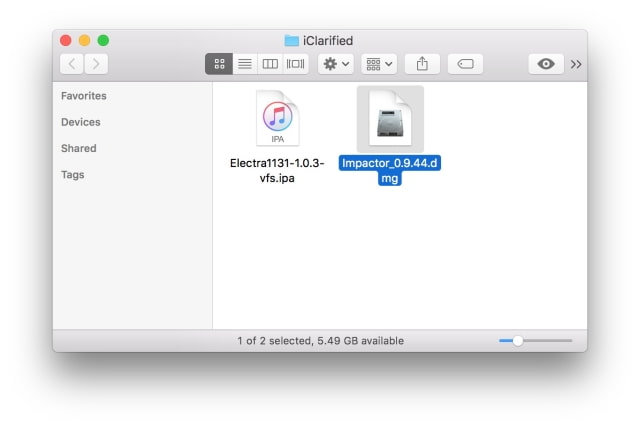
Task: Expand hidden toolbar items with the double chevron
Action: pos(576,64)
